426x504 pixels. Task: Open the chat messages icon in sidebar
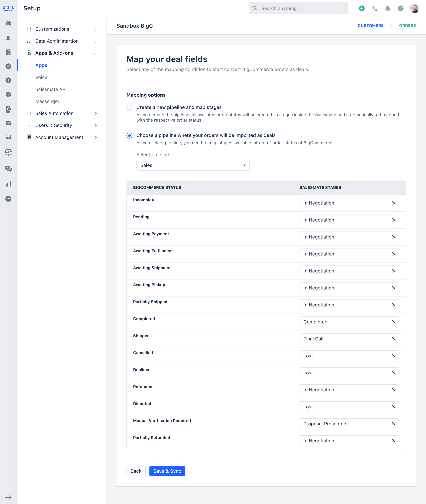pyautogui.click(x=8, y=169)
